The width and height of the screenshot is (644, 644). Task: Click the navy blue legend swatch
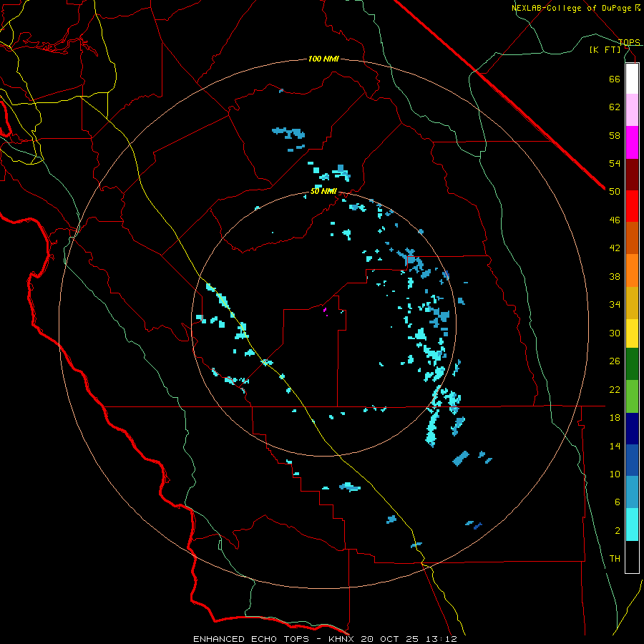[632, 429]
